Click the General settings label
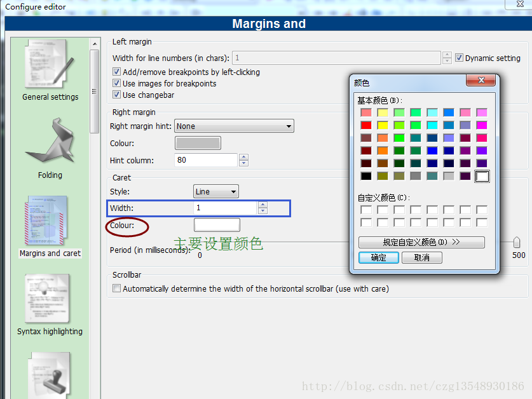Screen dimensions: 532x399 pos(50,97)
